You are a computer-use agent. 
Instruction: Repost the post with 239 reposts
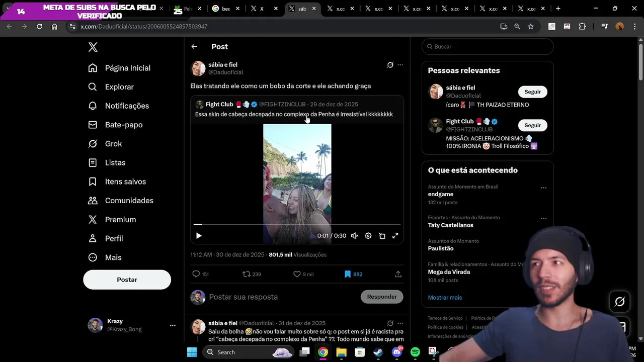coord(246,274)
